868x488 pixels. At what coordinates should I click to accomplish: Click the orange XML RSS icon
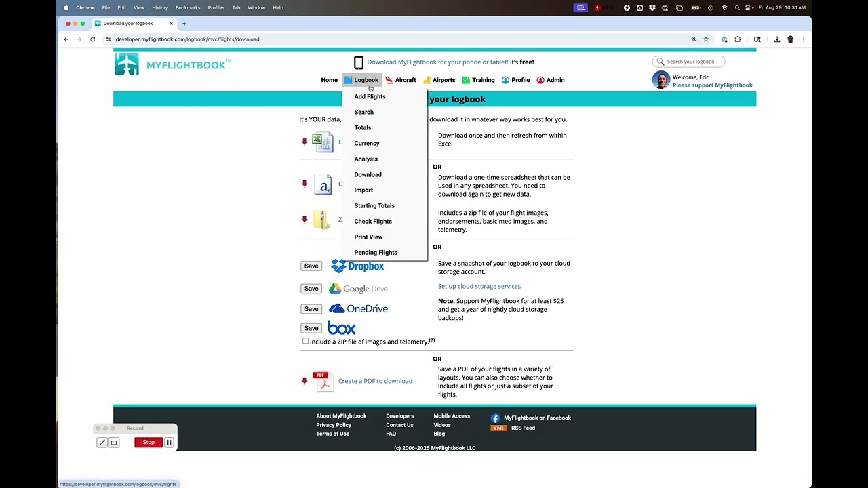pyautogui.click(x=499, y=428)
